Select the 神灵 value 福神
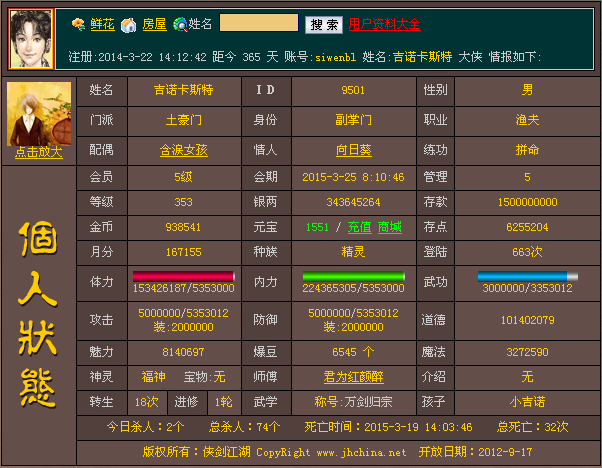Screen dimensions: 602x468 tap(154, 377)
